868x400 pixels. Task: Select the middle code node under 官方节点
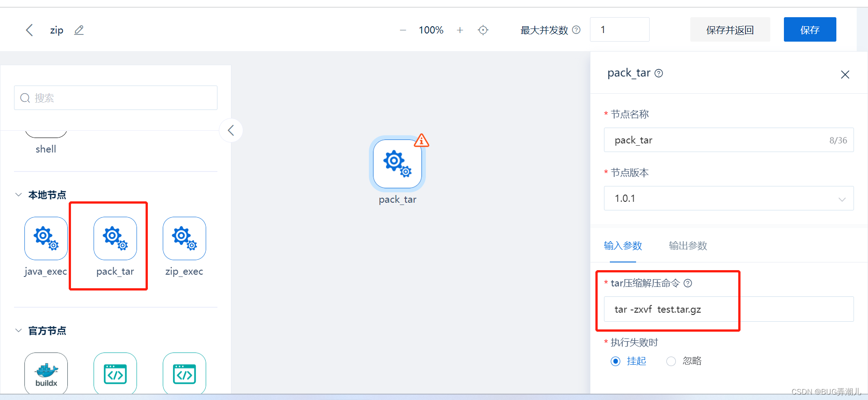click(115, 374)
